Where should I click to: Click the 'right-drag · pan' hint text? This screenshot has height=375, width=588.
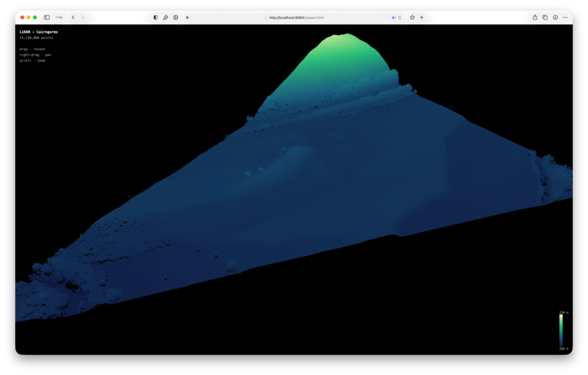pyautogui.click(x=35, y=55)
